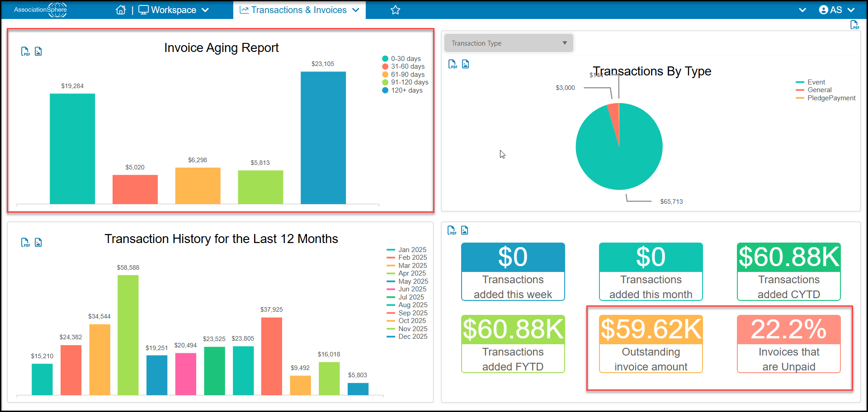868x412 pixels.
Task: Click the Outstanding invoice amount tile
Action: [x=651, y=344]
